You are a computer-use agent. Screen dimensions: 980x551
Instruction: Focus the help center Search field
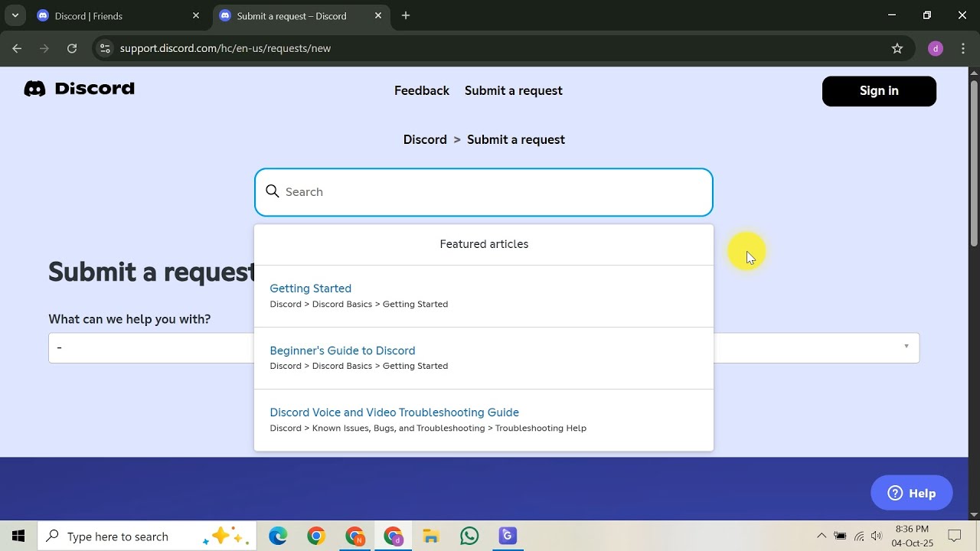(x=484, y=192)
